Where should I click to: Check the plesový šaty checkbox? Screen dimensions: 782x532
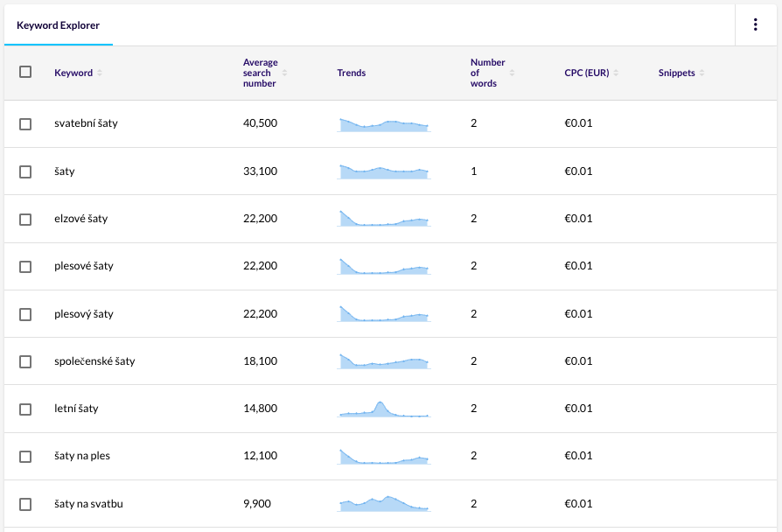(25, 314)
